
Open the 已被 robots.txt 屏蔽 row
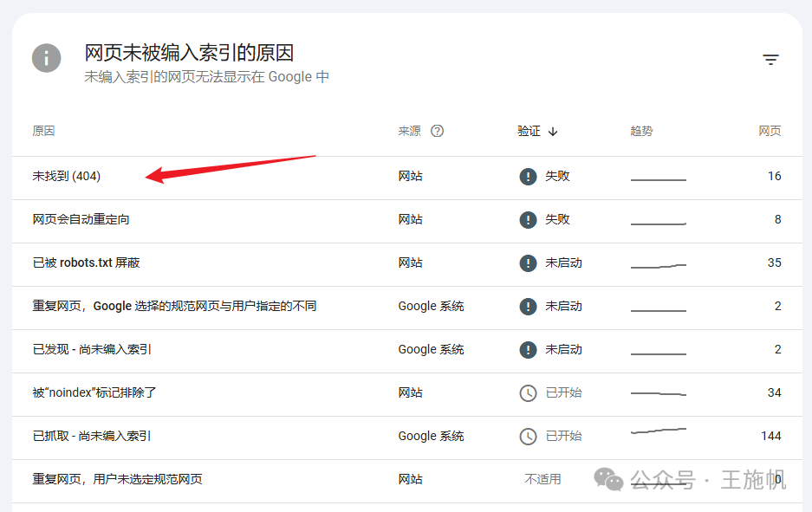pos(407,264)
